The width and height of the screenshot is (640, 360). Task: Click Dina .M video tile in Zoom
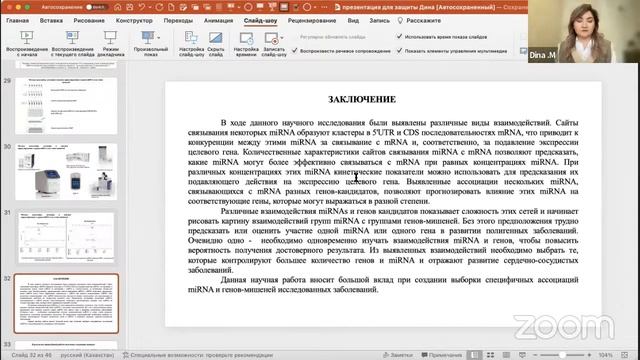(584, 31)
